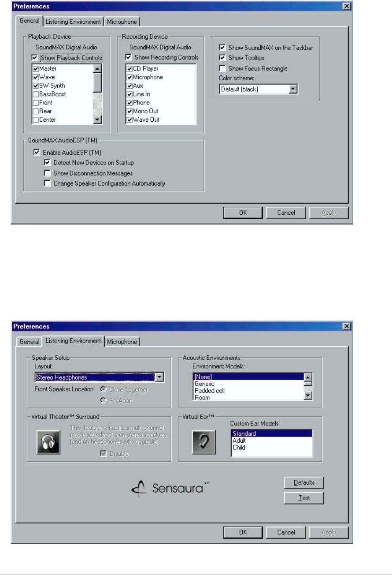The width and height of the screenshot is (392, 575).
Task: Click Environment Models scroll-down arrow
Action: tap(308, 396)
